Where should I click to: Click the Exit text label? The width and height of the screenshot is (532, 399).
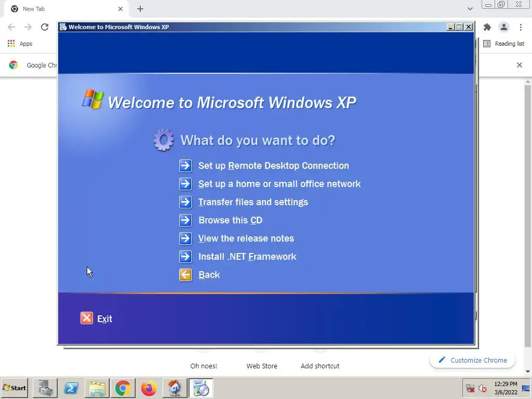(x=104, y=318)
